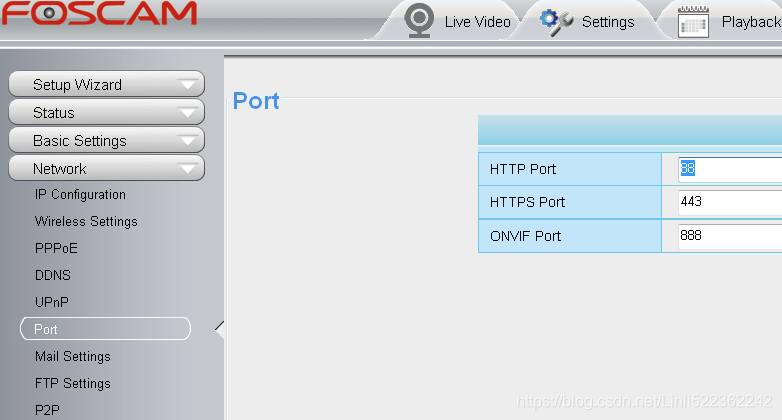The height and width of the screenshot is (420, 782).
Task: Switch to the Live Video tab
Action: [x=477, y=22]
